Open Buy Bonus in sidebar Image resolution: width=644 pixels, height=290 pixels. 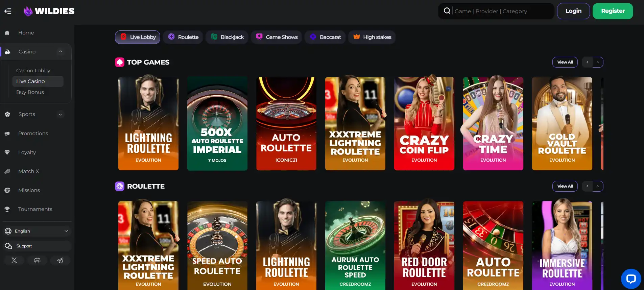(30, 92)
